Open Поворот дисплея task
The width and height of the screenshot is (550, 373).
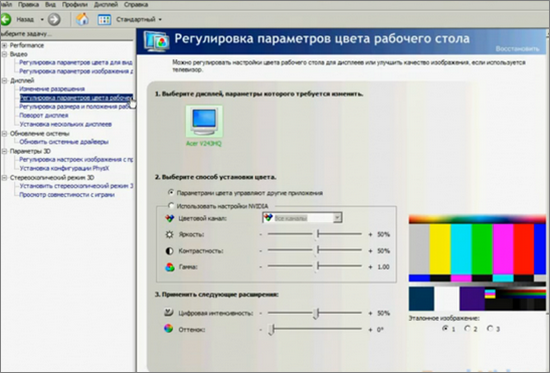[x=44, y=115]
